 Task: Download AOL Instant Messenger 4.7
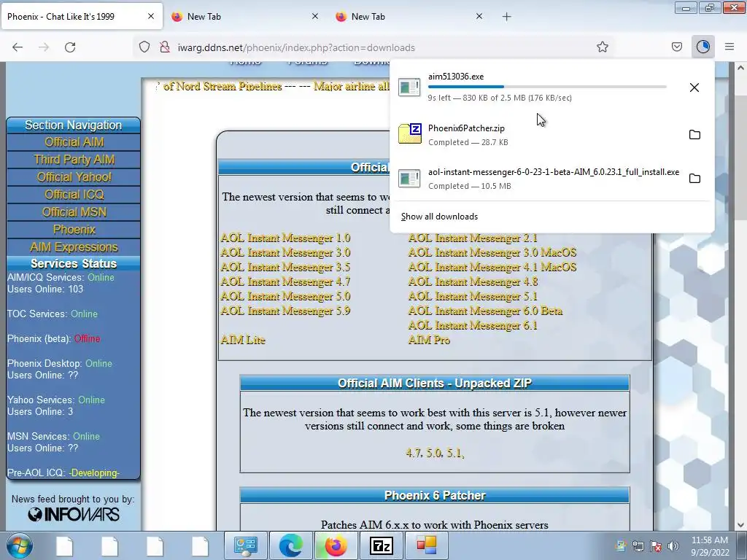tap(285, 281)
